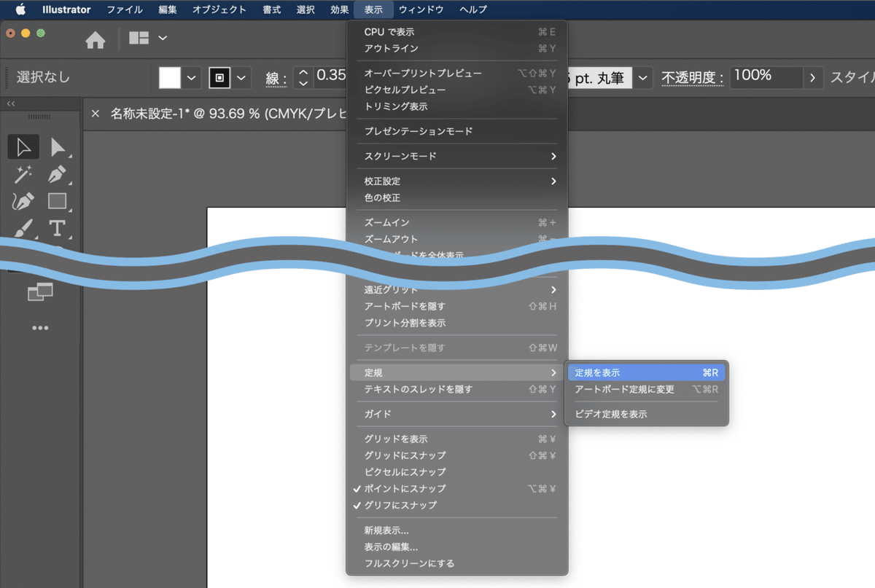Open the Edit Toolbar ellipsis menu
875x588 pixels.
[40, 327]
